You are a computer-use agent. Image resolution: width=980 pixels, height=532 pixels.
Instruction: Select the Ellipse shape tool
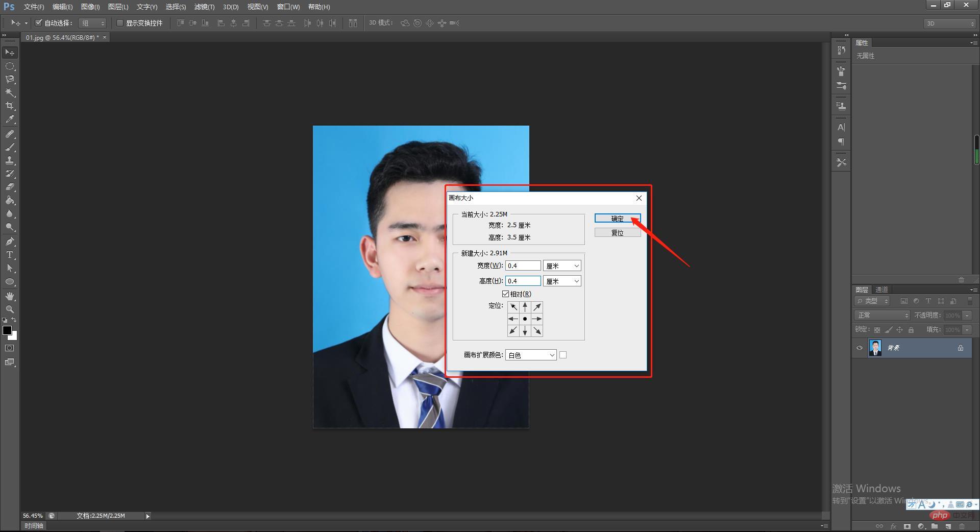[x=10, y=281]
